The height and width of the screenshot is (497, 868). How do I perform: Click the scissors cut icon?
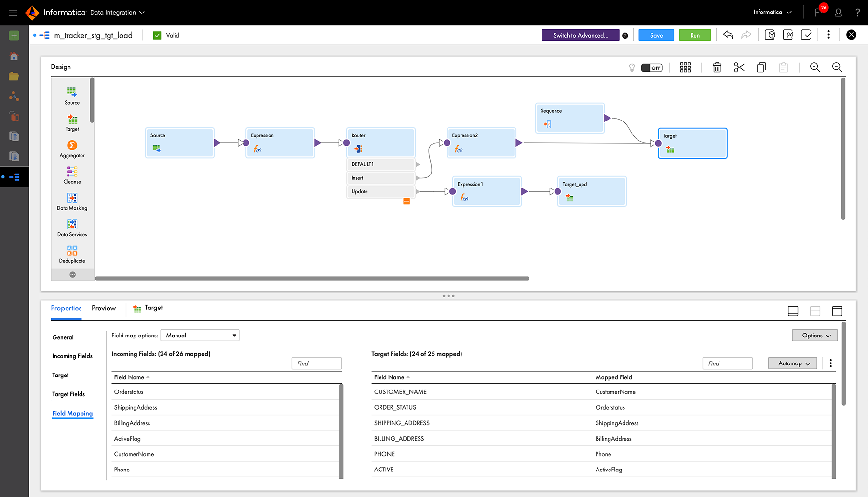coord(739,67)
